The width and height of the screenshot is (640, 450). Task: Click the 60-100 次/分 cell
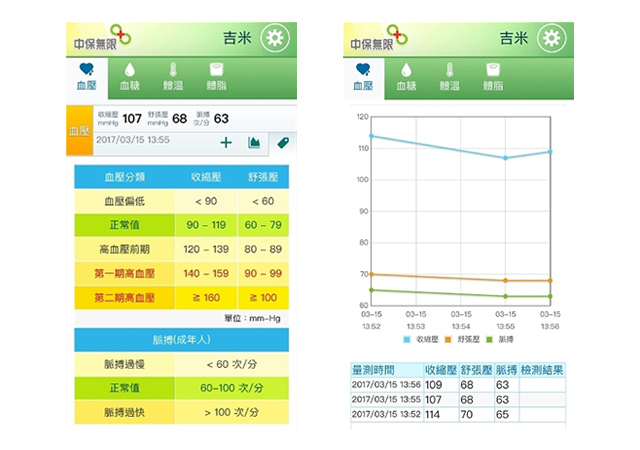[x=232, y=388]
